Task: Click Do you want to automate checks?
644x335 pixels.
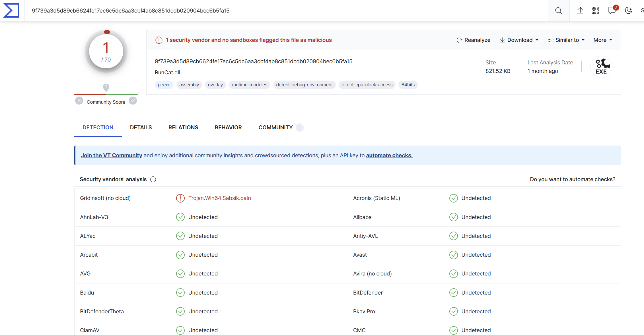Action: point(573,179)
